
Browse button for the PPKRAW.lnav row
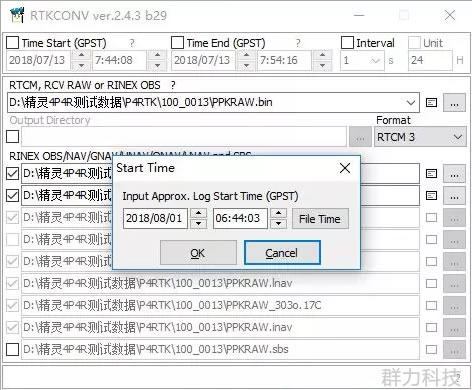[454, 284]
